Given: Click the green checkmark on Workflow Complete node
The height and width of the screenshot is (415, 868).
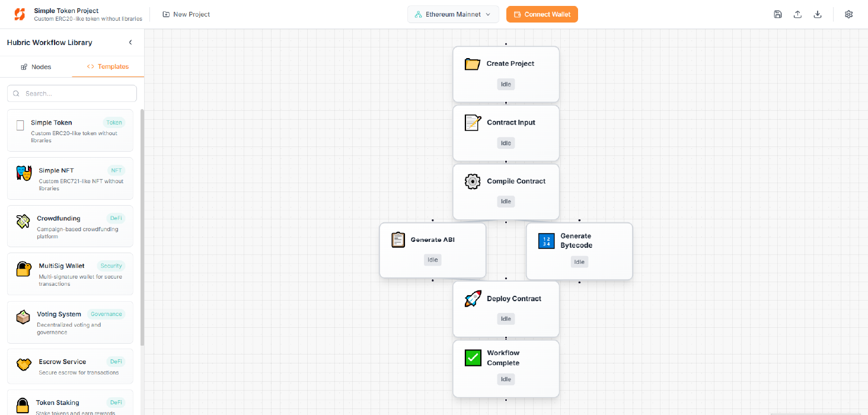Looking at the screenshot, I should coord(473,357).
